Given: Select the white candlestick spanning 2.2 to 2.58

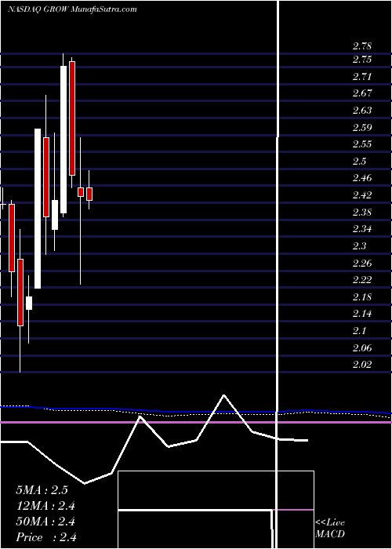Looking at the screenshot, I should point(38,209).
